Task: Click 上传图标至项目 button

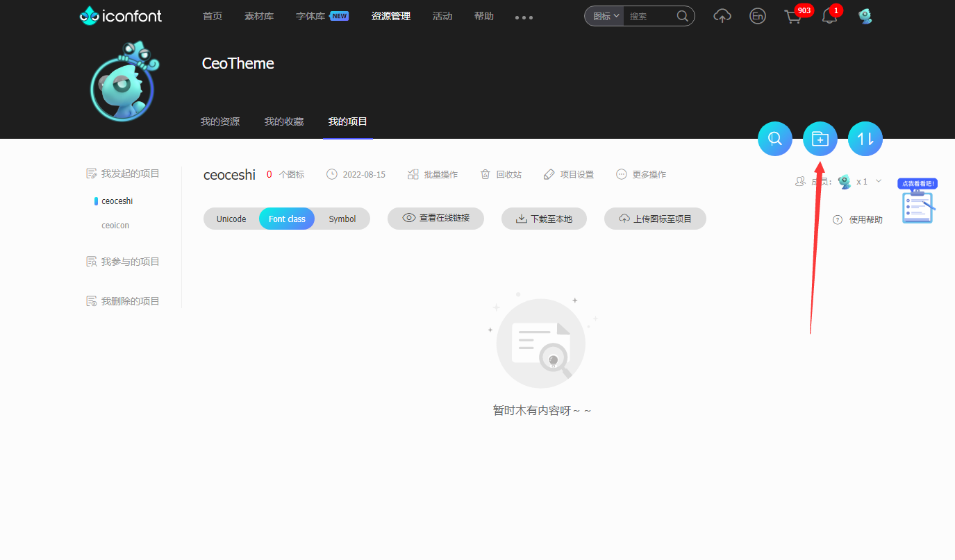Action: pyautogui.click(x=655, y=219)
